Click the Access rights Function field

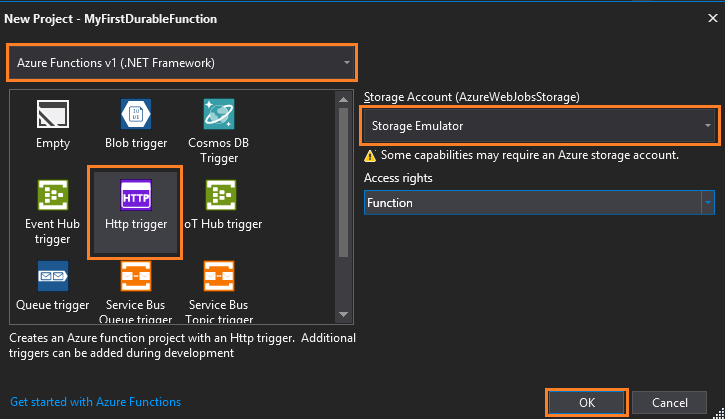pos(533,203)
